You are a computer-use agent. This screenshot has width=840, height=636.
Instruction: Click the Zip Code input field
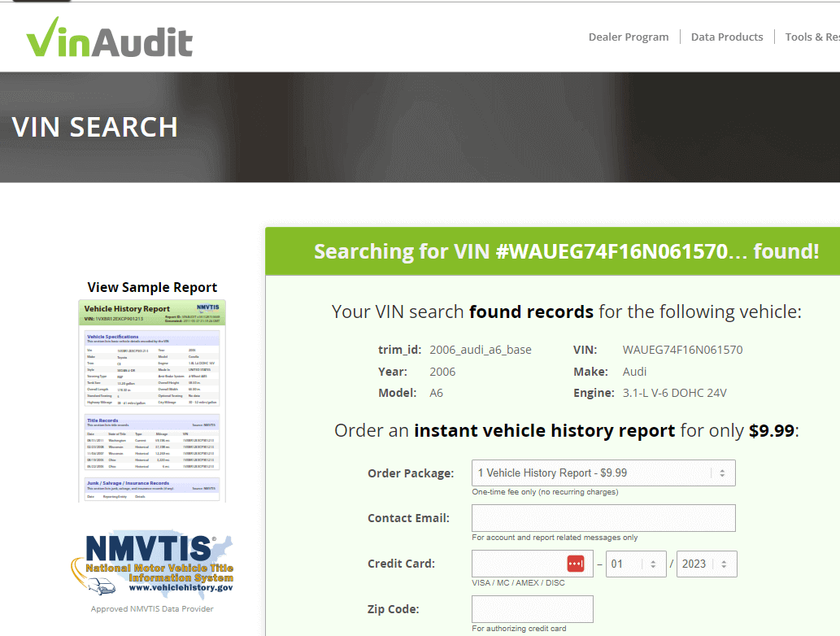(x=533, y=608)
